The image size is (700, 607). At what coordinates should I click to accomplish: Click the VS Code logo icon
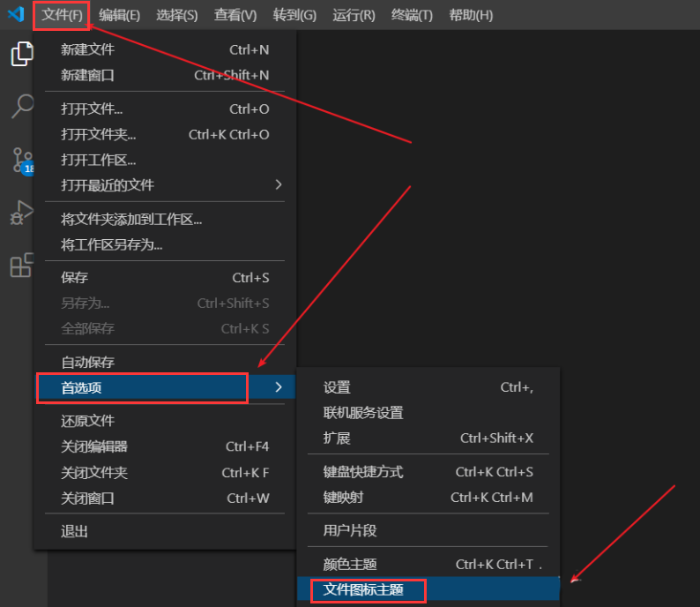16,14
